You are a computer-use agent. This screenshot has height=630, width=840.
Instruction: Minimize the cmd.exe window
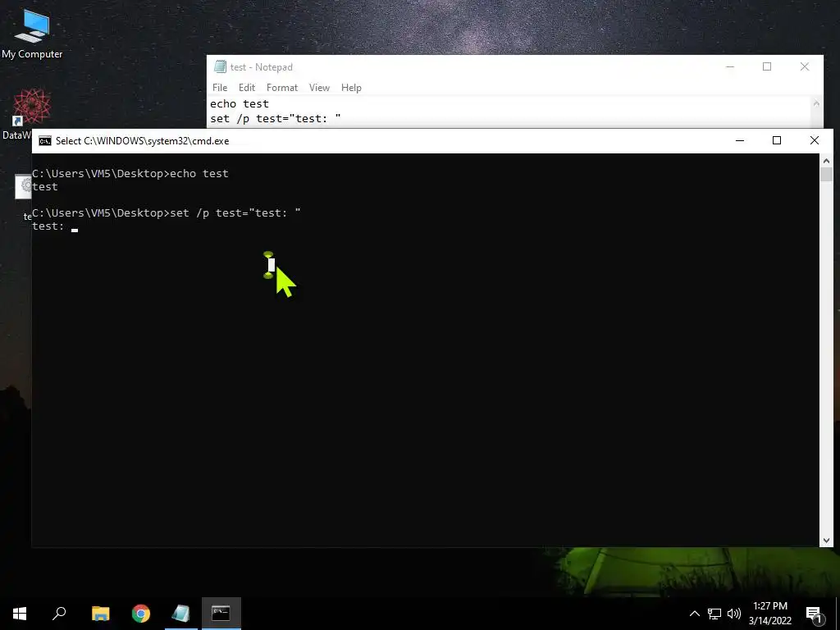pyautogui.click(x=740, y=140)
